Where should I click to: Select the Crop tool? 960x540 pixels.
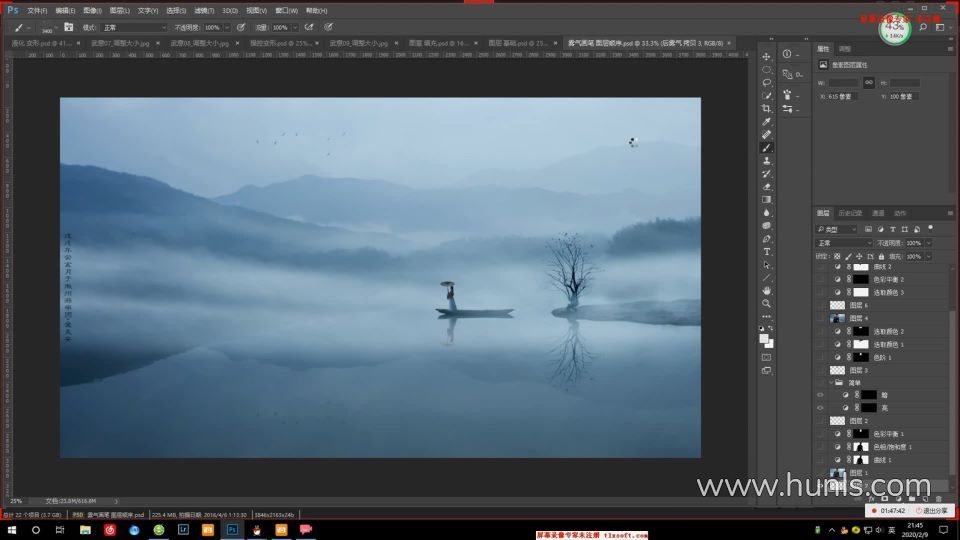[767, 108]
